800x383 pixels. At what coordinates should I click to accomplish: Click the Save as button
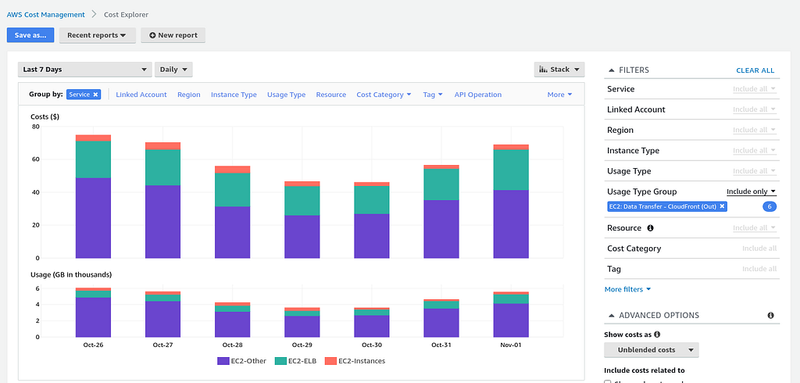tap(31, 35)
